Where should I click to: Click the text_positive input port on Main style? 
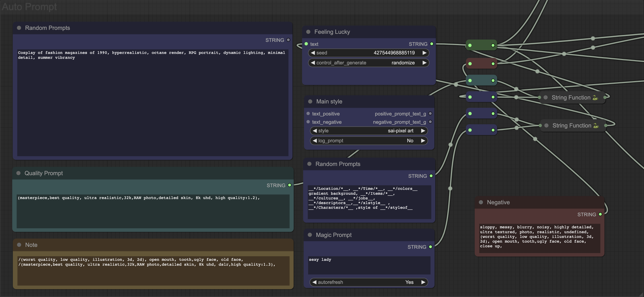coord(308,113)
